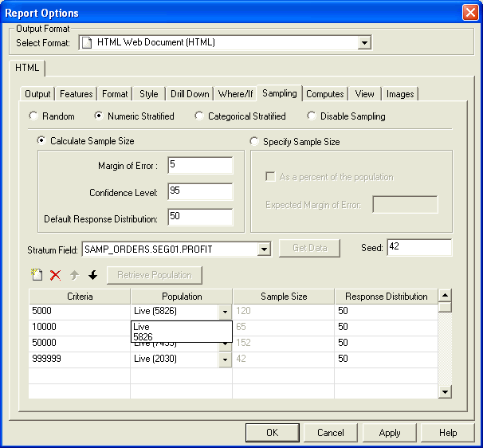The image size is (483, 448).
Task: Choose the Calculate Sample Size option
Action: tap(41, 141)
